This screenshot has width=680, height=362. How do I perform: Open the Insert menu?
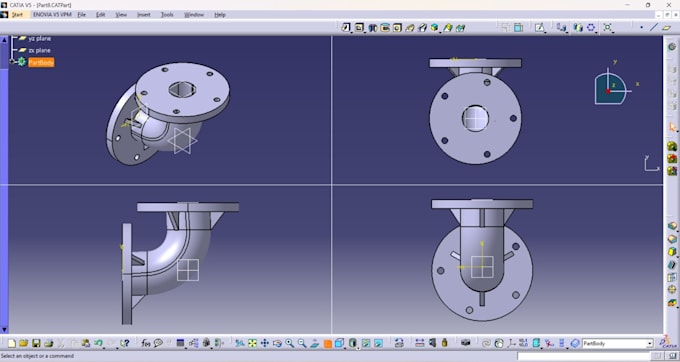click(144, 15)
